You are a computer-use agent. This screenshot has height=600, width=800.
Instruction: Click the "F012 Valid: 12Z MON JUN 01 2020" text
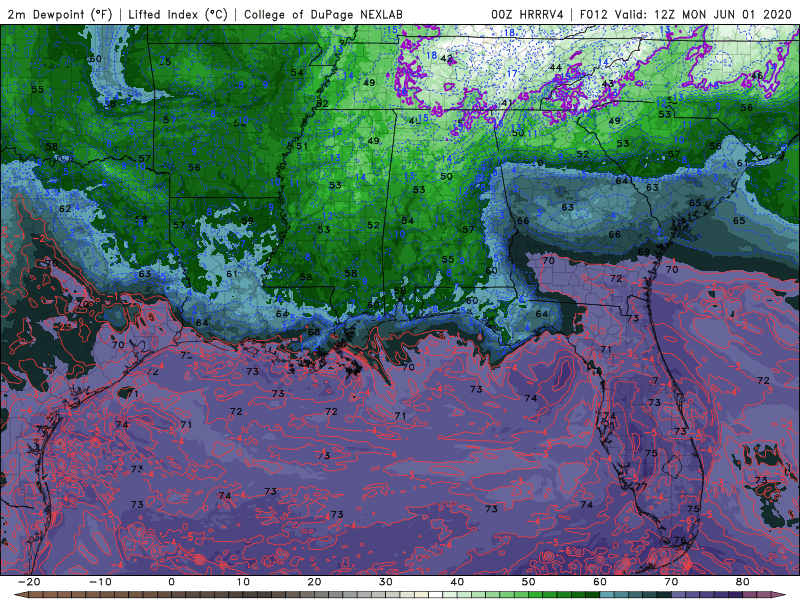click(686, 14)
